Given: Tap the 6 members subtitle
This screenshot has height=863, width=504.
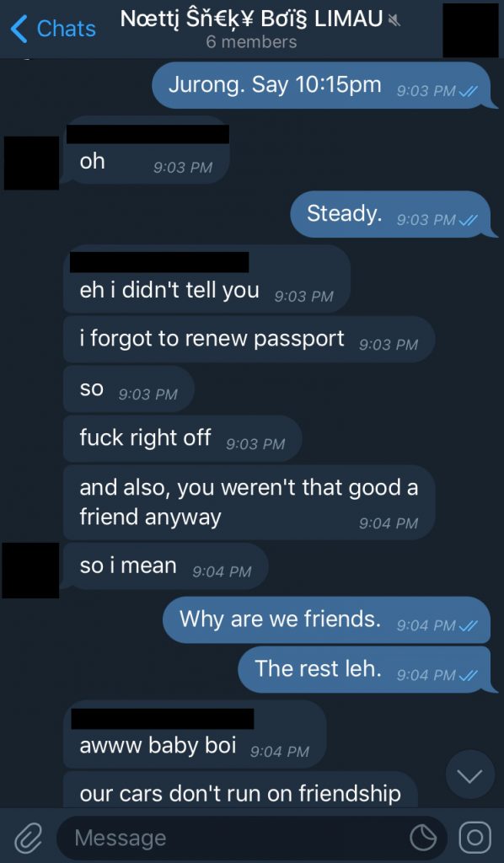Looking at the screenshot, I should point(251,42).
